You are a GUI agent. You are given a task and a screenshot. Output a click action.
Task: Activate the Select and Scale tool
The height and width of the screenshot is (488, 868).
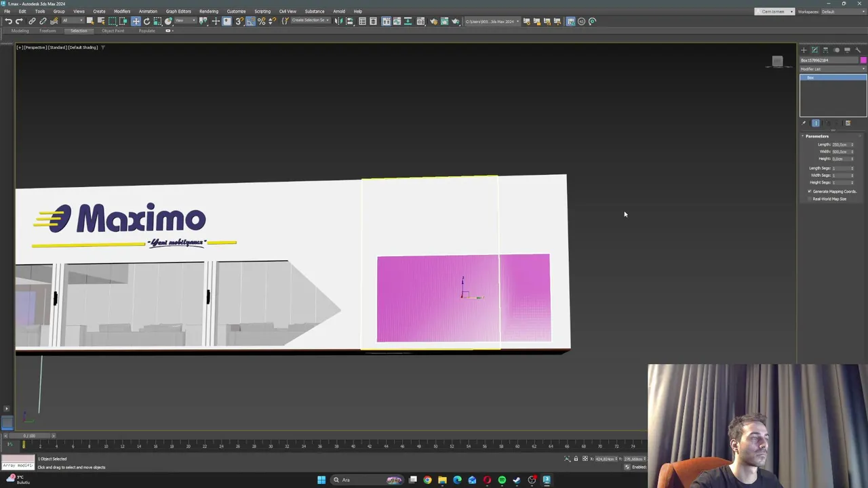(157, 21)
